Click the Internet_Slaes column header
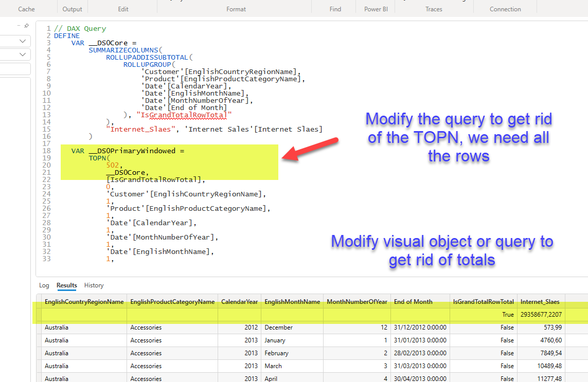Viewport: 588px width, 382px height. [x=539, y=302]
